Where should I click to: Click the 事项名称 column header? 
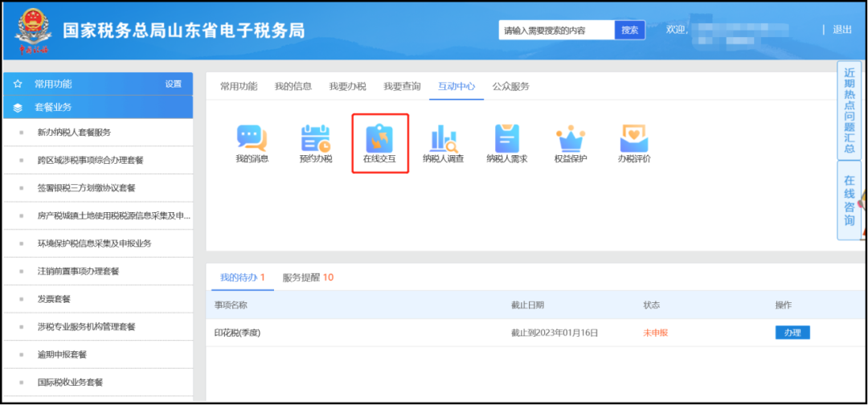[231, 305]
